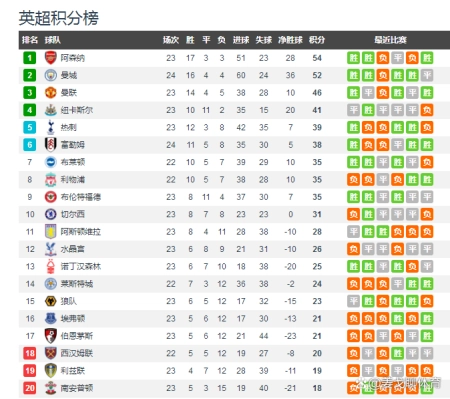Click the 场次 column header

171,40
